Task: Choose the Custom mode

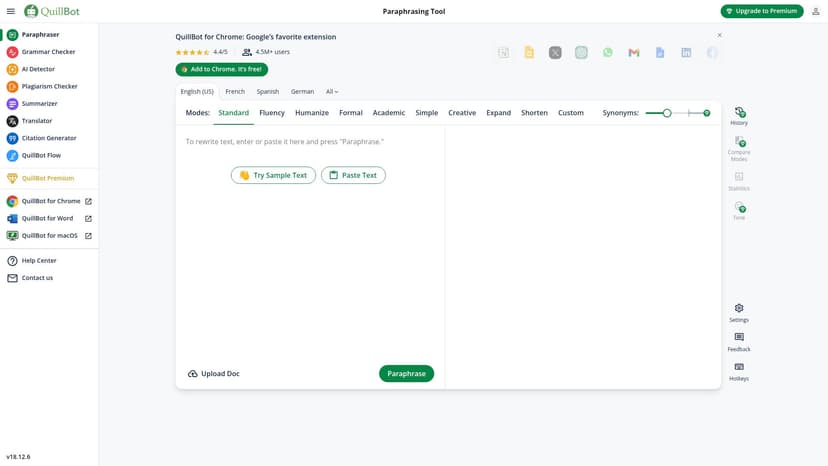Action: click(571, 113)
